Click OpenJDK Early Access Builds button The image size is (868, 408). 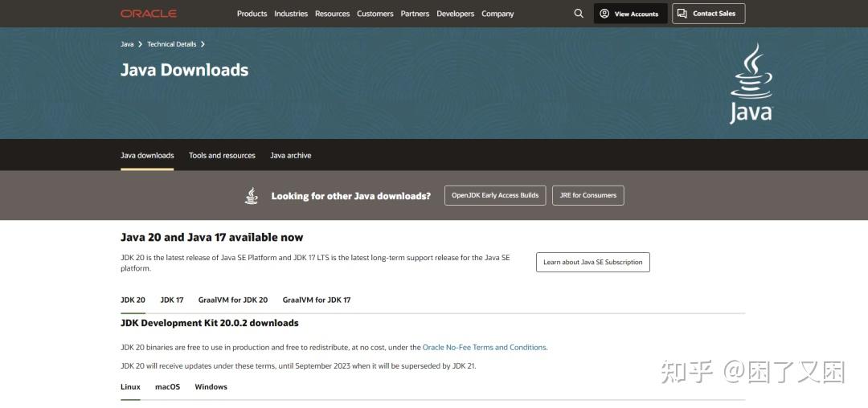495,195
